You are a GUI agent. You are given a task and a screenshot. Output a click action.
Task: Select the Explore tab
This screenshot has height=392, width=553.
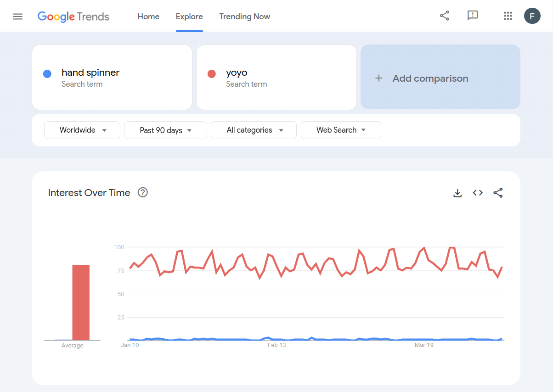point(189,17)
